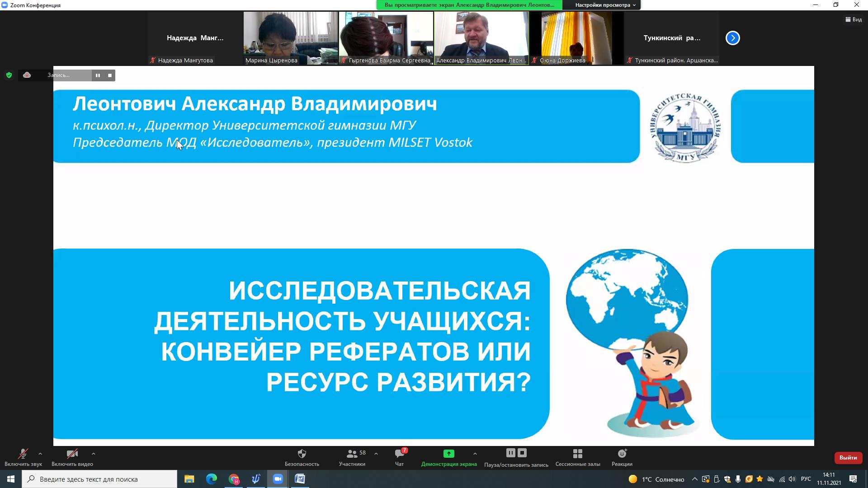Open the Security (Безопасность) shield icon

(x=302, y=454)
